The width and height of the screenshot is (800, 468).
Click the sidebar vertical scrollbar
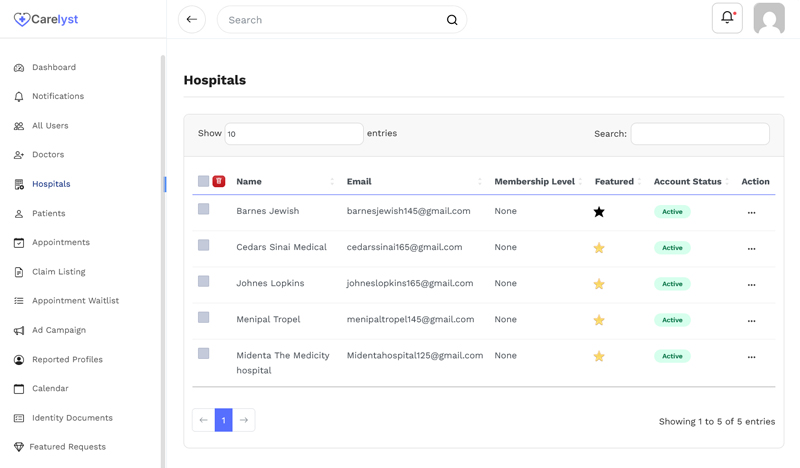[163, 261]
